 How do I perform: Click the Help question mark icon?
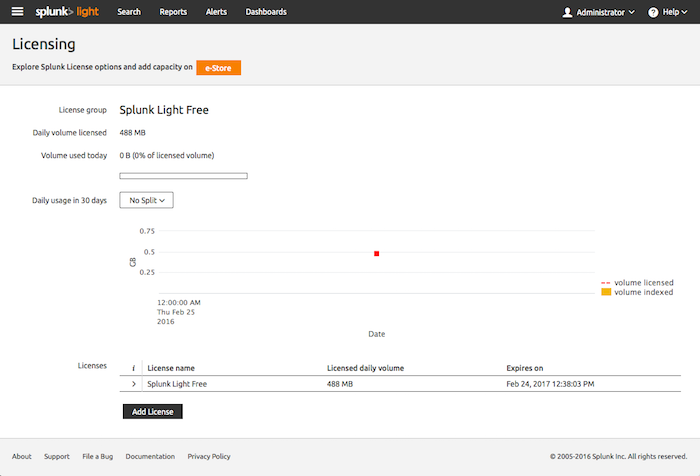653,12
